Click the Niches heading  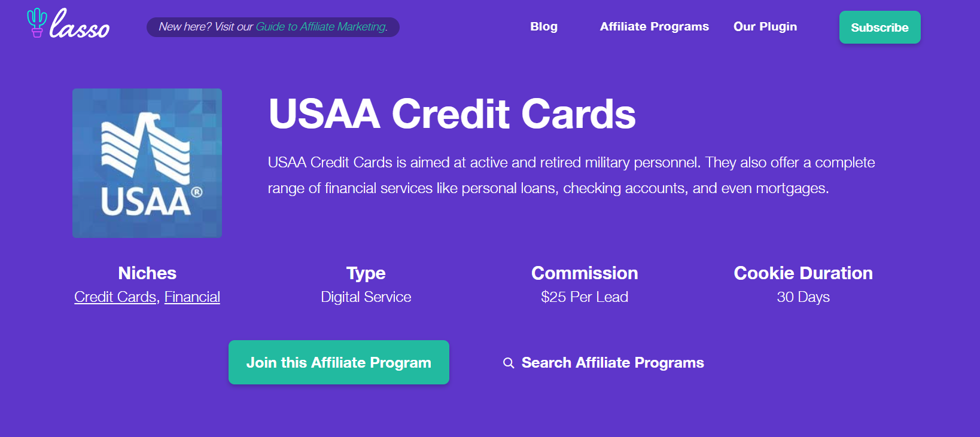147,273
